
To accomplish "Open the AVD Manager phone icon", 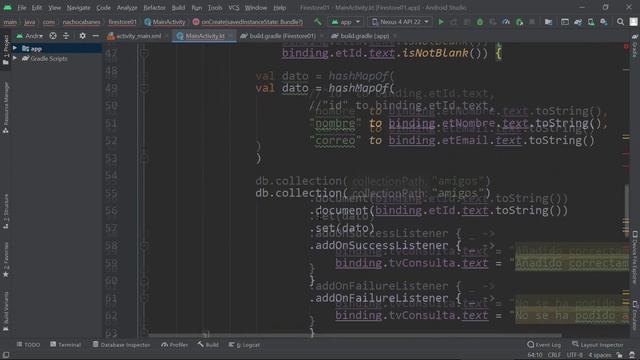I will [591, 22].
